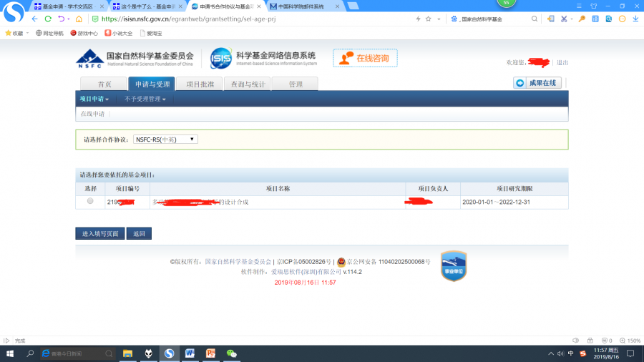The height and width of the screenshot is (362, 644).
Task: Open a new tab button
Action: (x=353, y=6)
